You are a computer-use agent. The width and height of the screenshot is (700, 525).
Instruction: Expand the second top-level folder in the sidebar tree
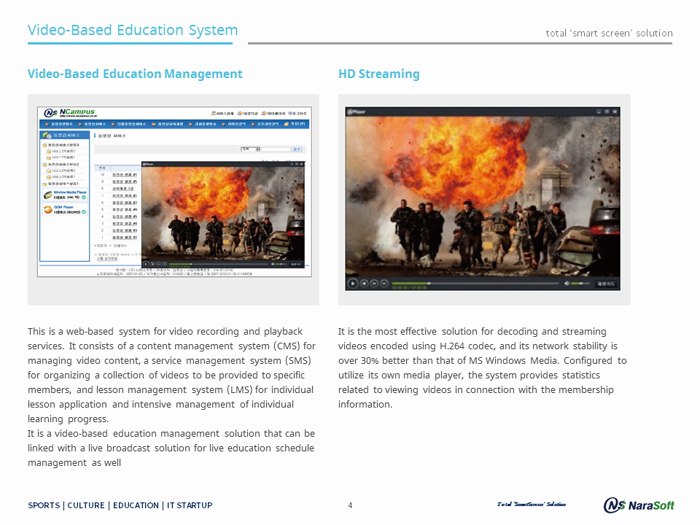click(x=45, y=164)
